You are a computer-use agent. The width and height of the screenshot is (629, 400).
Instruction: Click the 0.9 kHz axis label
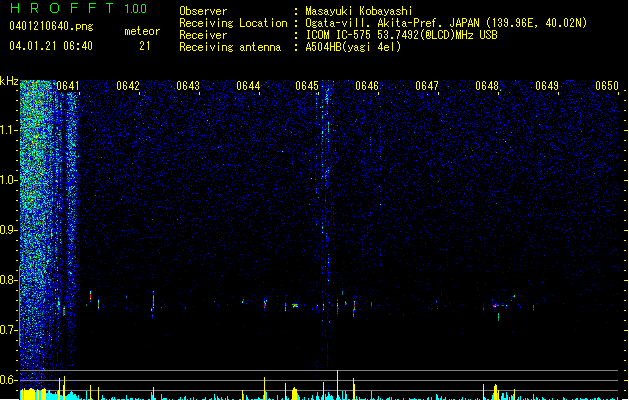pyautogui.click(x=8, y=230)
